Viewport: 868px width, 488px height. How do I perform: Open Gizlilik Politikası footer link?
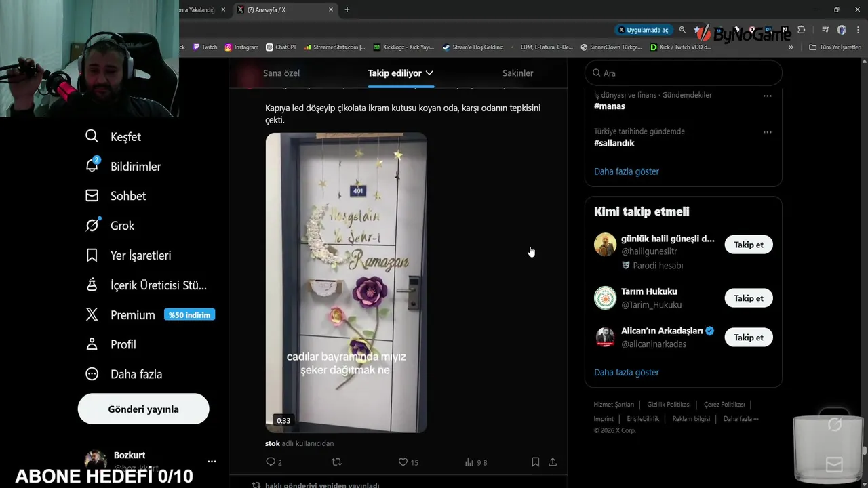coord(669,405)
